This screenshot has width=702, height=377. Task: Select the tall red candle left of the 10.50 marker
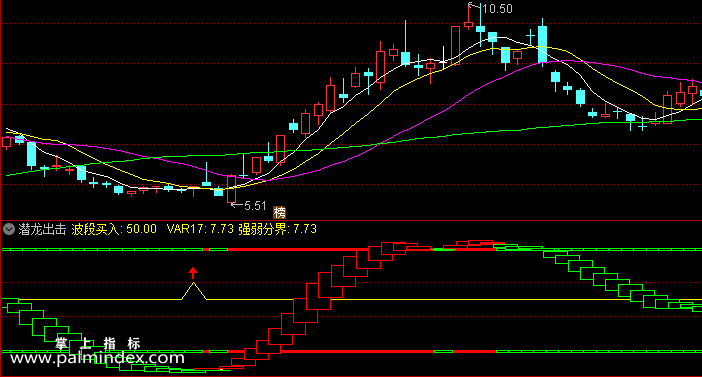tap(455, 45)
